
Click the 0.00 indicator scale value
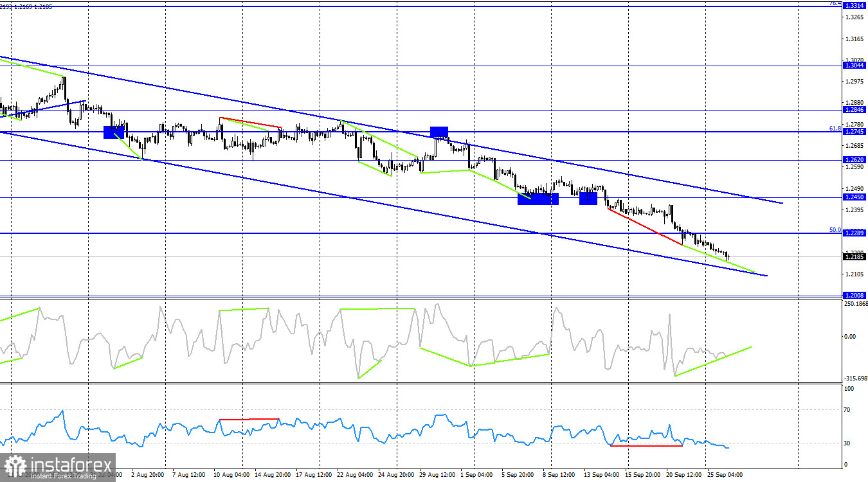tap(850, 336)
